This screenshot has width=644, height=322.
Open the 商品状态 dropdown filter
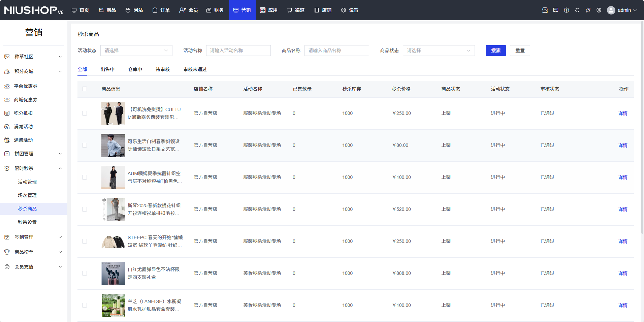(439, 51)
